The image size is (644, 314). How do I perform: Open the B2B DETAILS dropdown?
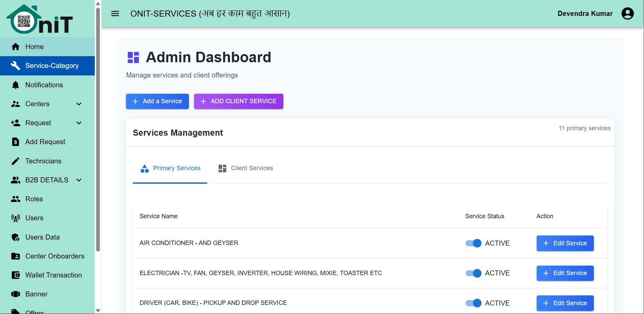coord(79,180)
